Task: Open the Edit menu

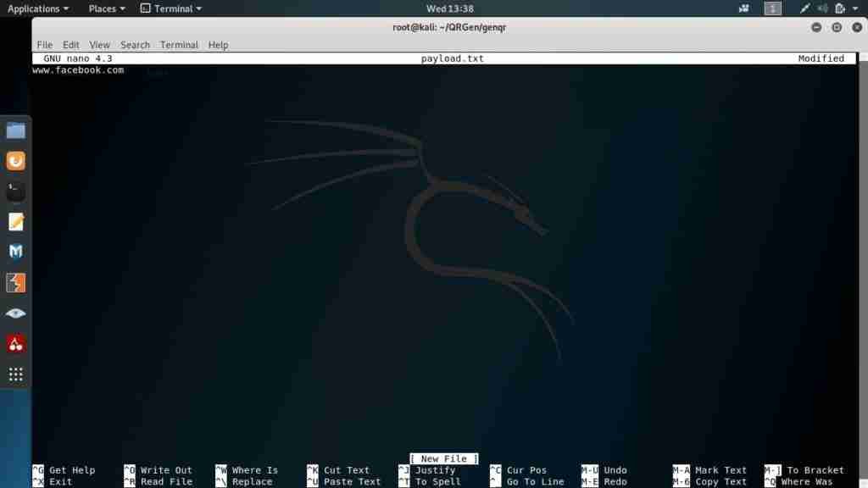Action: tap(71, 45)
